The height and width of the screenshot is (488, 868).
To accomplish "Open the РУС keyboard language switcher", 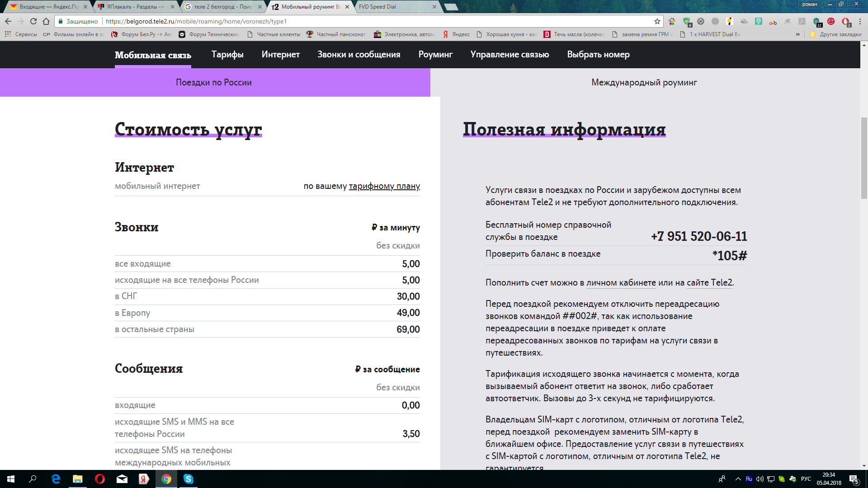I will click(806, 479).
